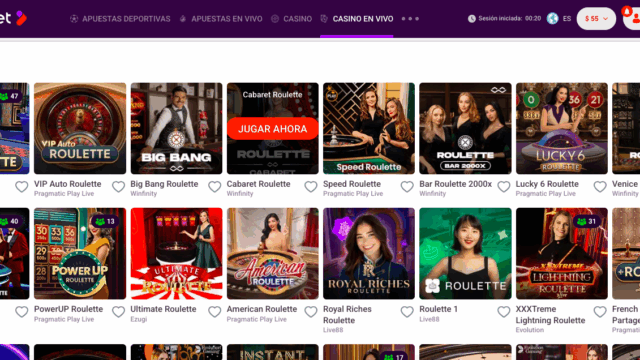Favorite Bar Roulette 2000x with its heart icon
The image size is (640, 360).
point(504,187)
